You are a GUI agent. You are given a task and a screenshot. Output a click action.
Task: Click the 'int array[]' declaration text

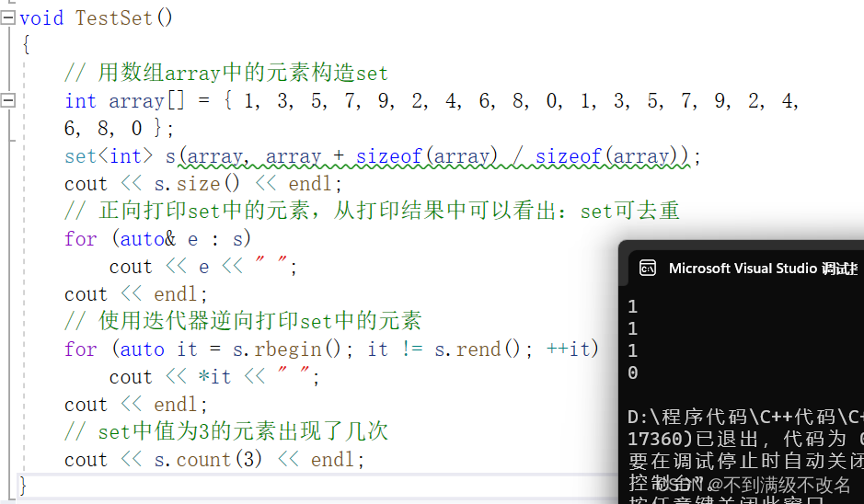[124, 101]
